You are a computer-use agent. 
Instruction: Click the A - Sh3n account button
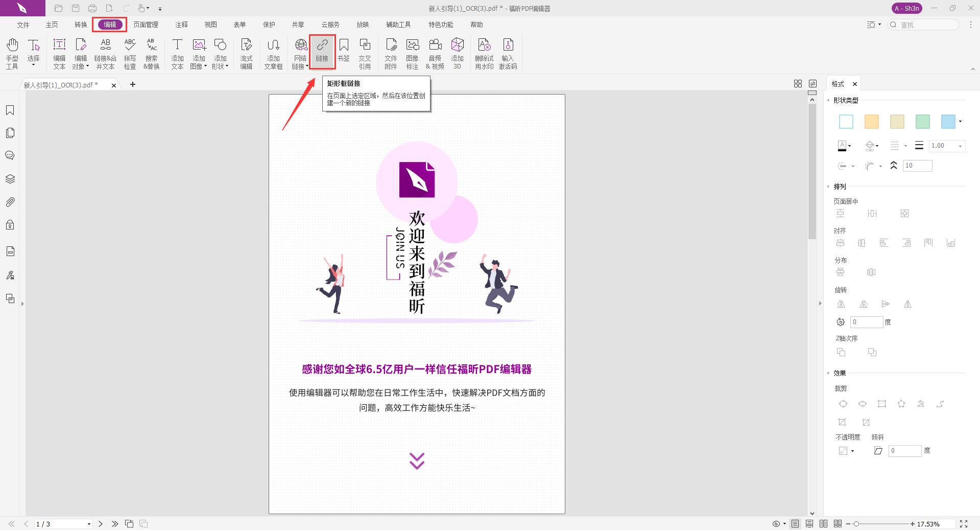(x=906, y=8)
